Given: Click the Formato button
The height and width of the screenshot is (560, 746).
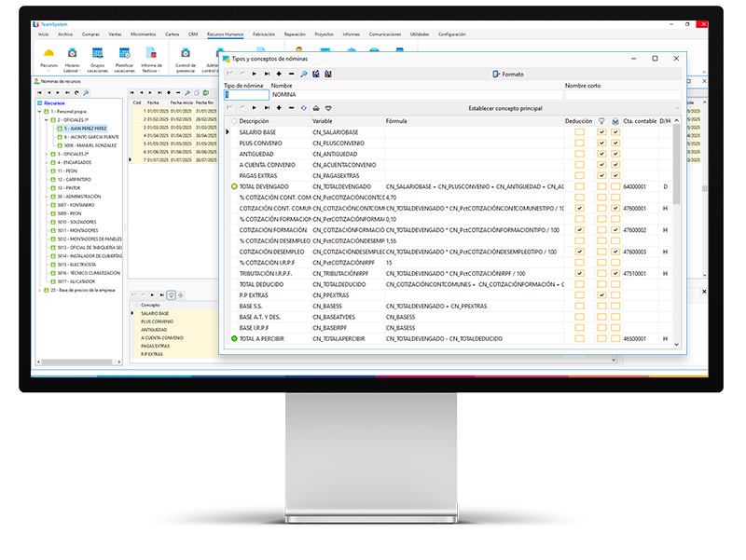Looking at the screenshot, I should coord(507,74).
